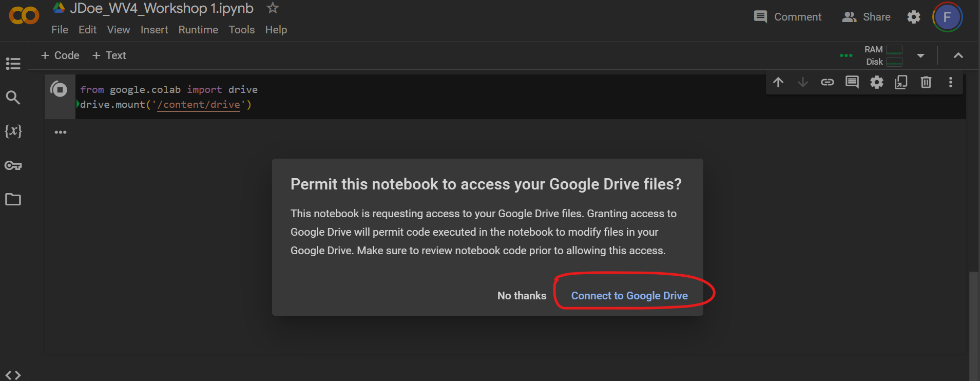The image size is (980, 381).
Task: Open the Files folder panel
Action: (x=13, y=199)
